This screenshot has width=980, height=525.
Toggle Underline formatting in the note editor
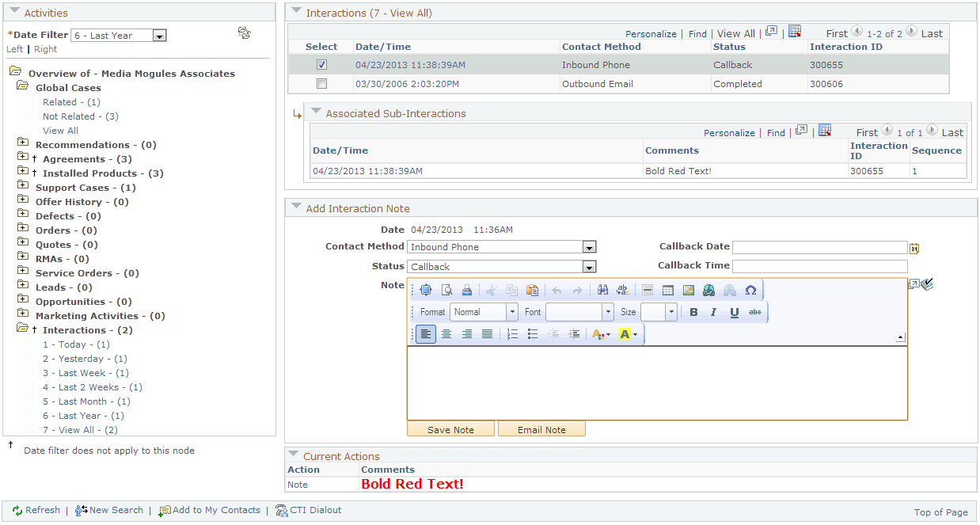(x=735, y=312)
